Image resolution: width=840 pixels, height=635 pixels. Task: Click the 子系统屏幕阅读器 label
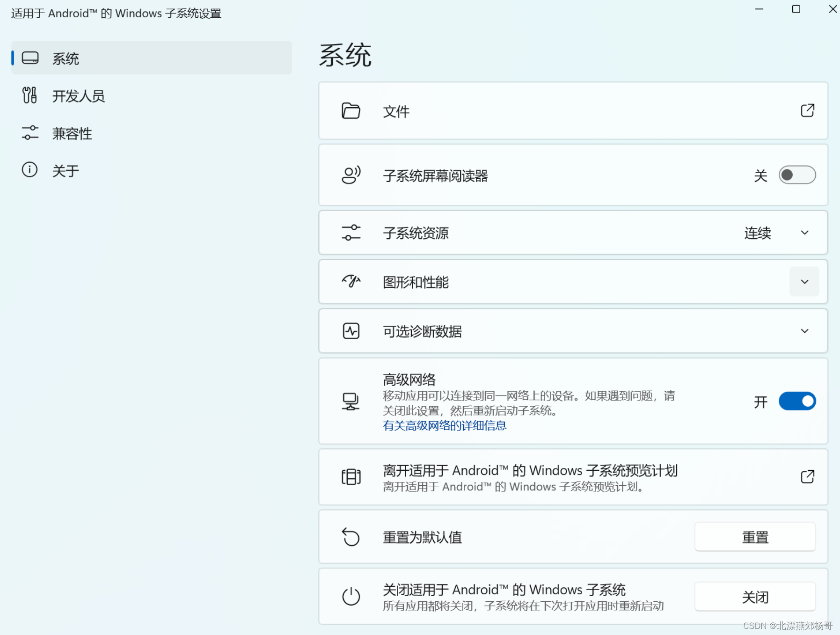[x=435, y=176]
